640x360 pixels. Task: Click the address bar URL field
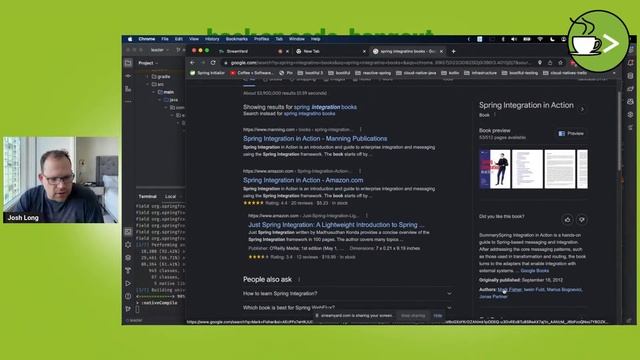380,63
